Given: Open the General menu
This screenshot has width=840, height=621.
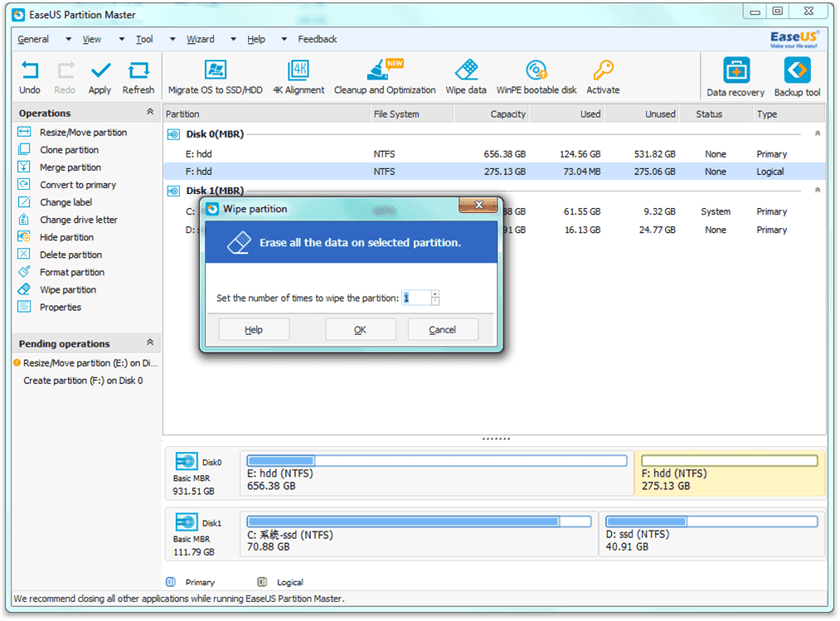Looking at the screenshot, I should point(33,39).
